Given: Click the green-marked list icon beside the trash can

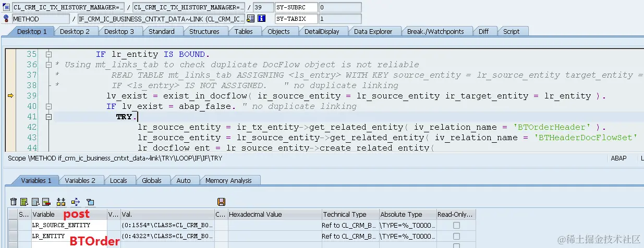Looking at the screenshot, I should coord(25,202).
